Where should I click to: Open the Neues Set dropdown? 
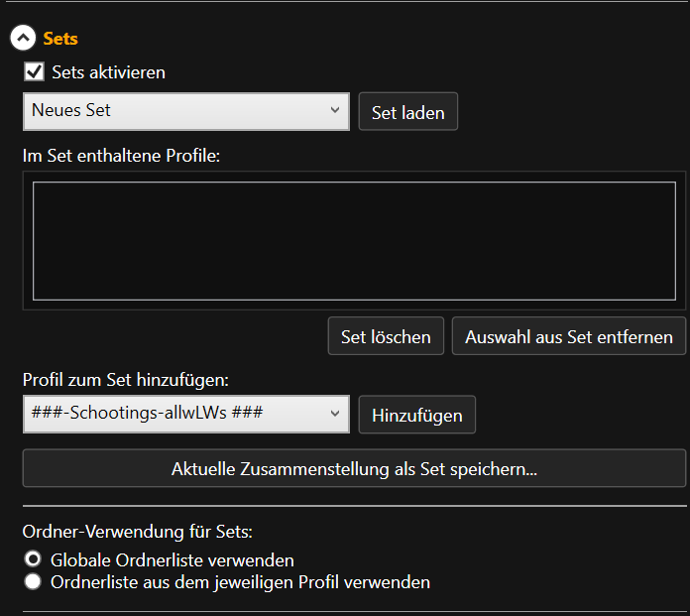point(178,111)
